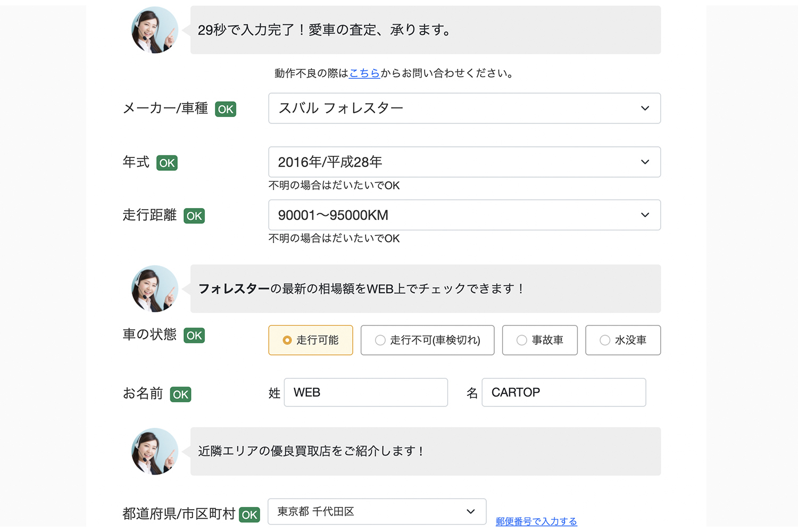Click the OK badge next to 走行距離
Screen dimensions: 798x532
pyautogui.click(x=194, y=216)
